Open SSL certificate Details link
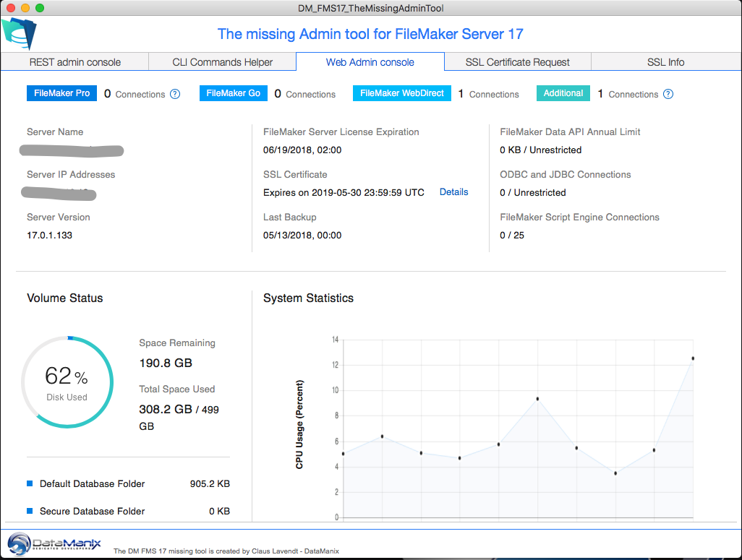The height and width of the screenshot is (560, 742). coord(454,191)
